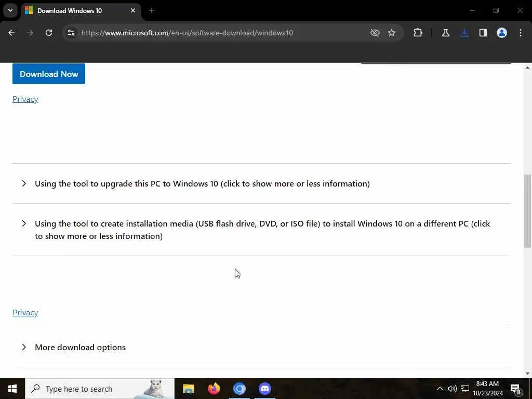Open the Privacy link above More download options
This screenshot has height=399, width=532.
25,312
